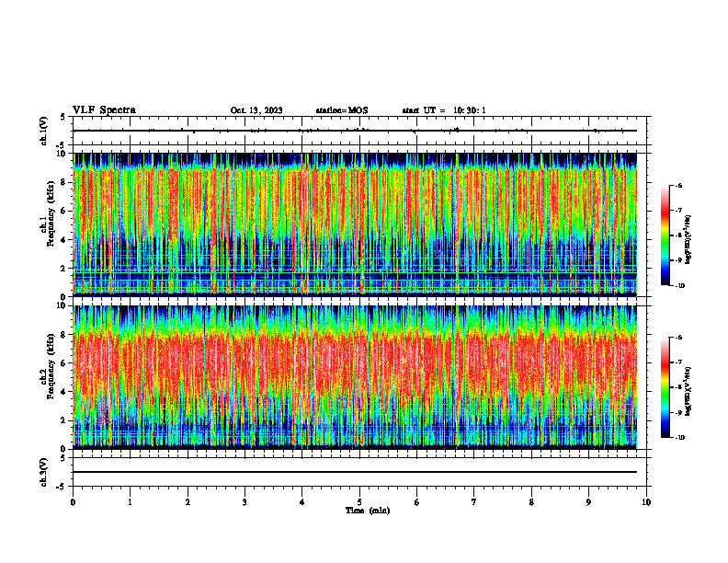The width and height of the screenshot is (728, 563).
Task: Click the "9" minute tick label
Action: point(588,502)
